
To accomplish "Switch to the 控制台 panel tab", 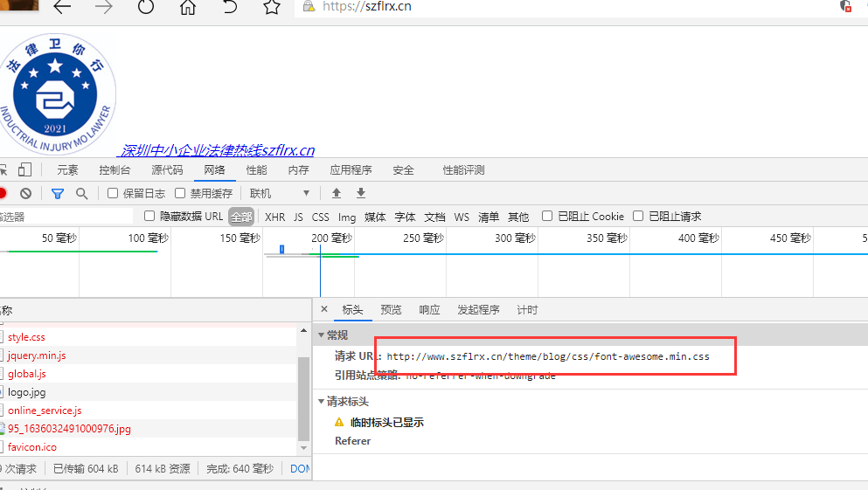I will pos(115,170).
